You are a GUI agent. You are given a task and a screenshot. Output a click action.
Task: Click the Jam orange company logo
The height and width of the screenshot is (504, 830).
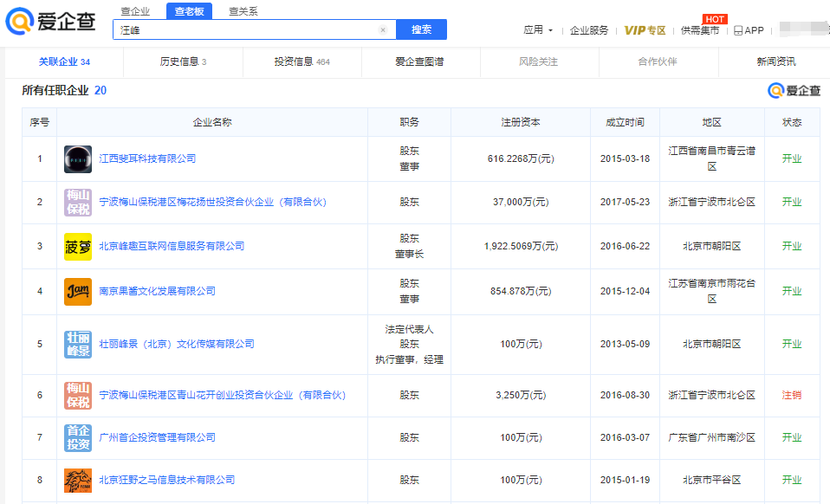78,291
